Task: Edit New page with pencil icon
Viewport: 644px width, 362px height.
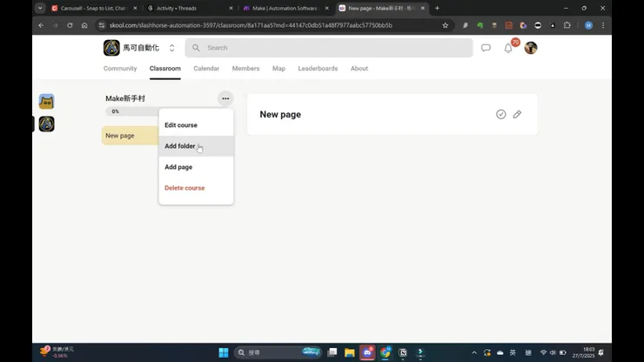Action: (x=517, y=114)
